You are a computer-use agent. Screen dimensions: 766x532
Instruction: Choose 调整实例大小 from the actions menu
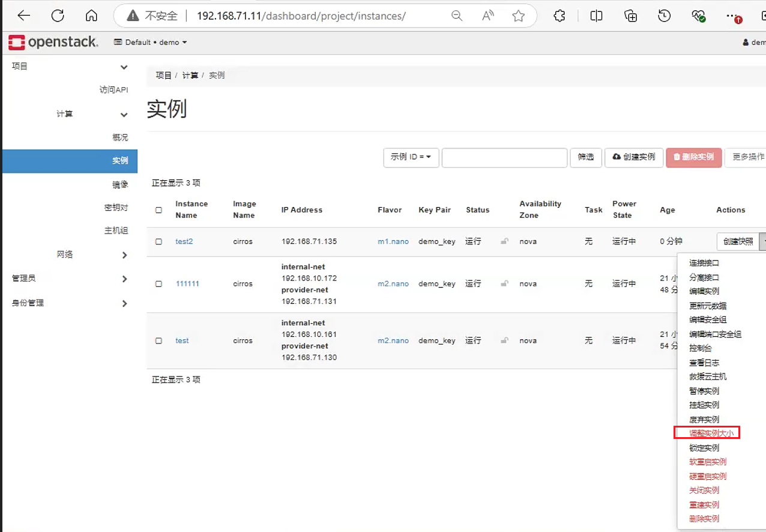point(711,433)
